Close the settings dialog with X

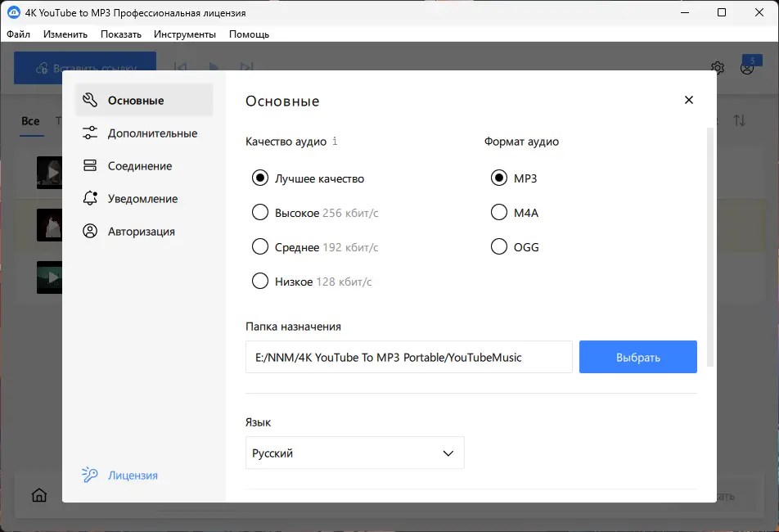688,100
